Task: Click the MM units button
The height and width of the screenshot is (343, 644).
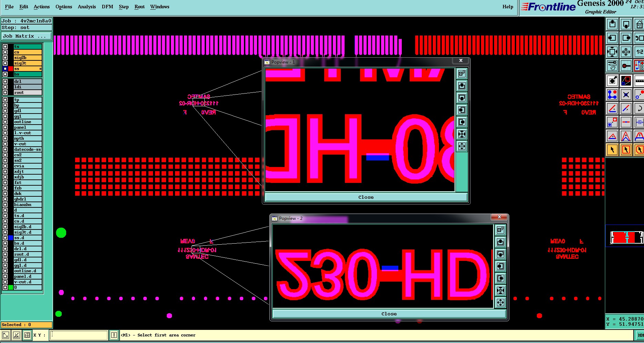Action: coord(640,335)
